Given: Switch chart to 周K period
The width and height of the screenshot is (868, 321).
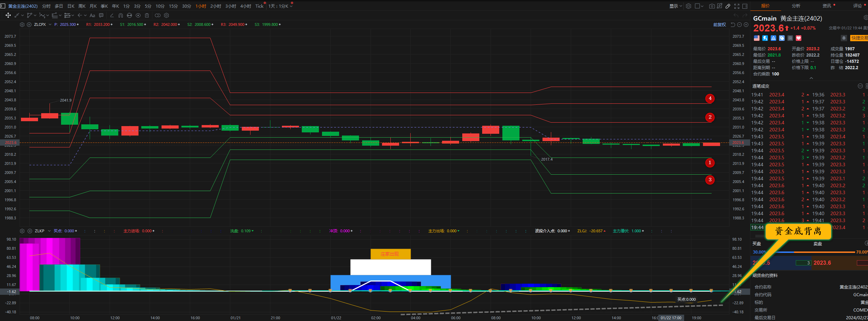Looking at the screenshot, I should coord(82,6).
